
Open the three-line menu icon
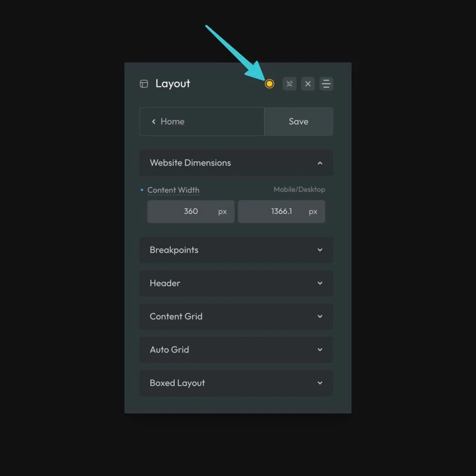pos(326,84)
